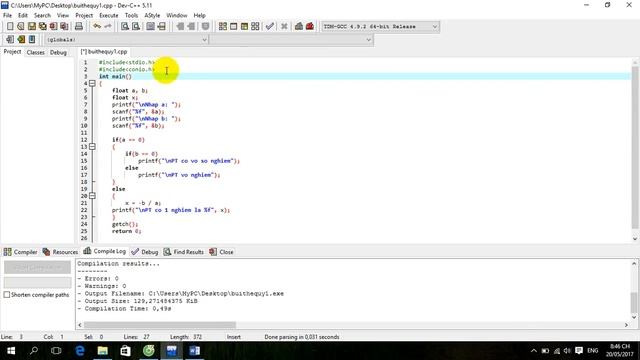Screen dimensions: 640x360
Task: Click the Open file toolbar icon
Action: (21, 27)
